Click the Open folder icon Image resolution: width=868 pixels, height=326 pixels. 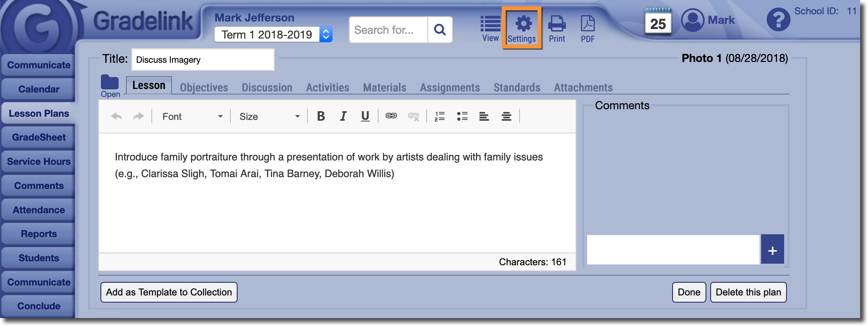(x=110, y=85)
